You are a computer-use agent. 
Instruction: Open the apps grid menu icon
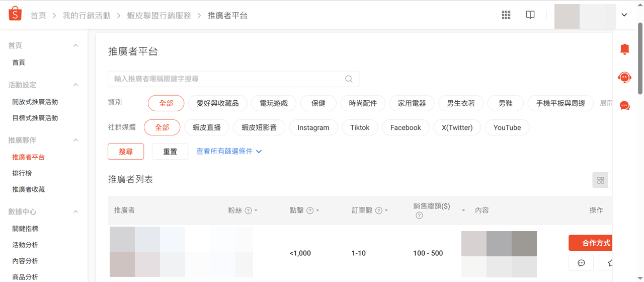[x=506, y=15]
